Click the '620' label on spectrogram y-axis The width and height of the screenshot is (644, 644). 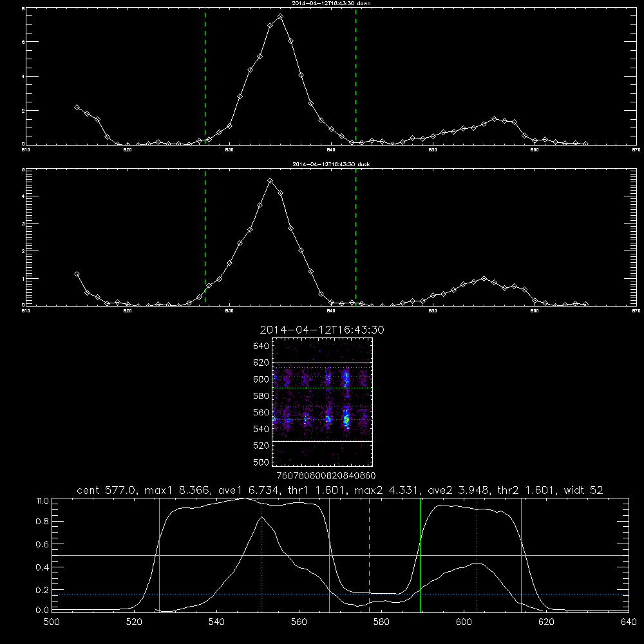[261, 363]
